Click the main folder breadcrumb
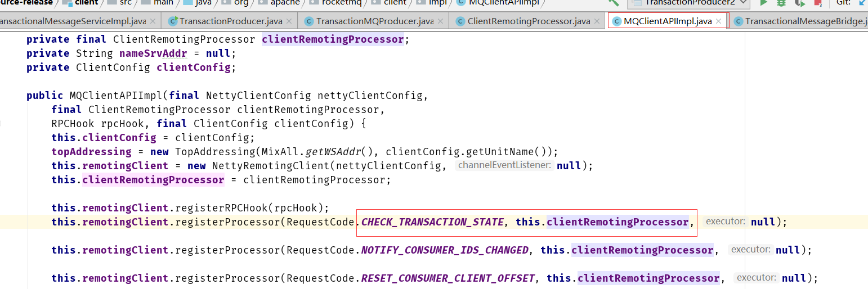 click(156, 3)
